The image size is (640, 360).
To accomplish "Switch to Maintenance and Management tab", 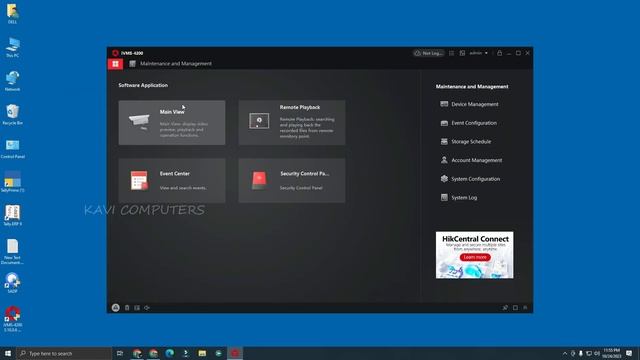I will [x=171, y=64].
